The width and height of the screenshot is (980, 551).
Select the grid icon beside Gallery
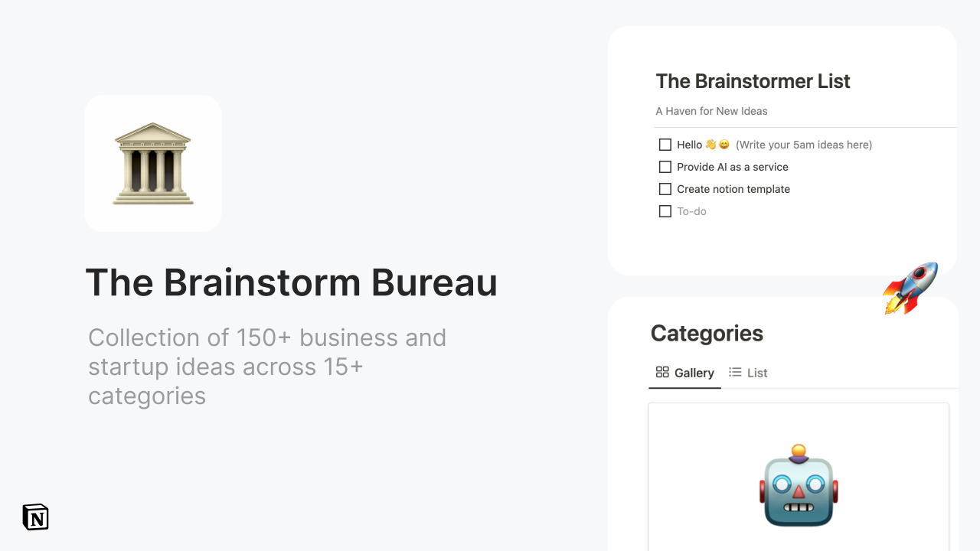click(662, 373)
